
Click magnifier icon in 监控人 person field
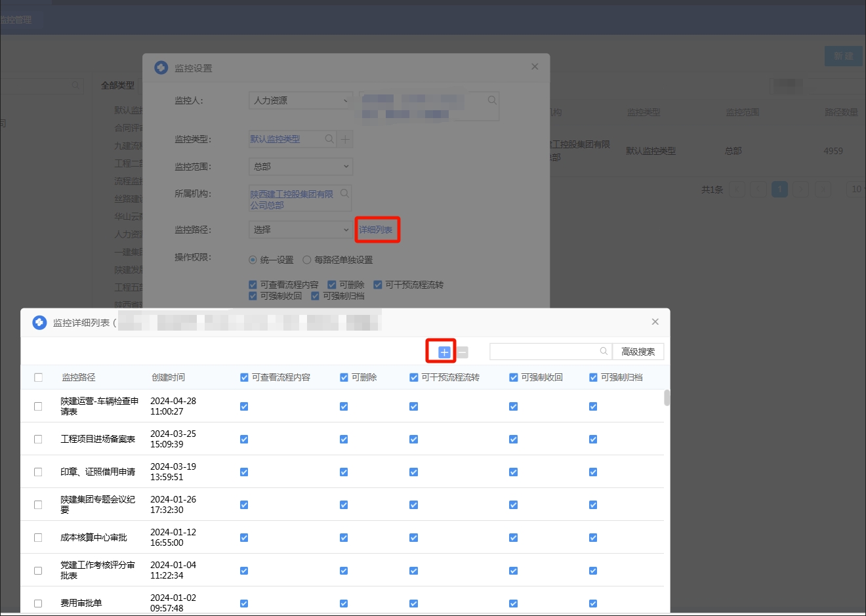[x=492, y=100]
